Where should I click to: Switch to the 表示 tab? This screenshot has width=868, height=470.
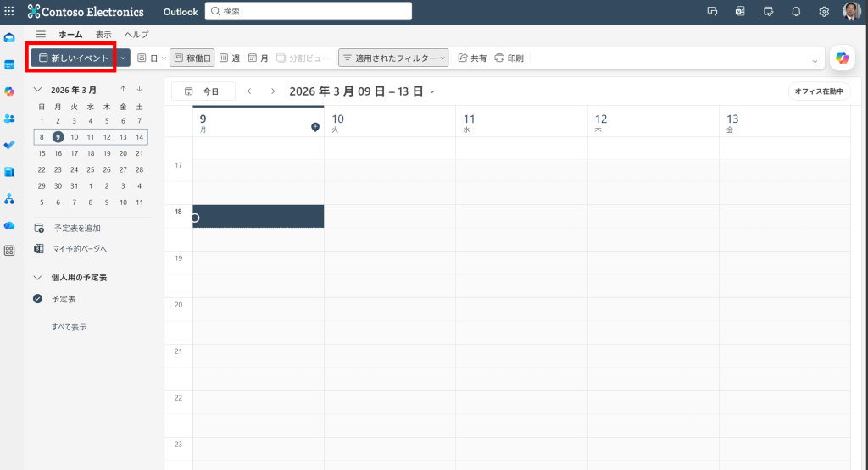click(x=103, y=34)
